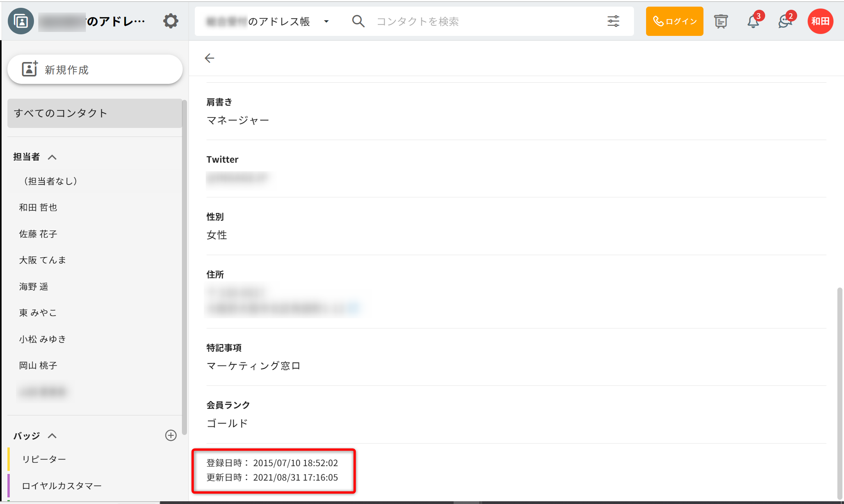Open the presentation board icon in header

pos(721,21)
